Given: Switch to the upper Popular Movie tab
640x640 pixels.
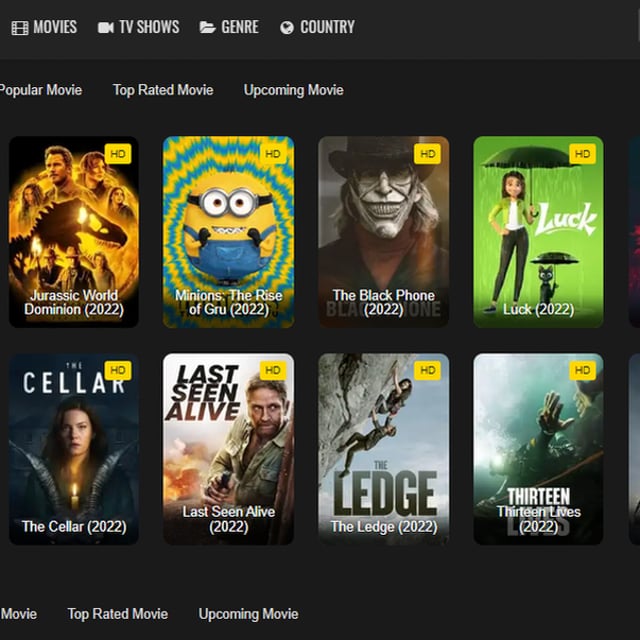Looking at the screenshot, I should coord(41,90).
